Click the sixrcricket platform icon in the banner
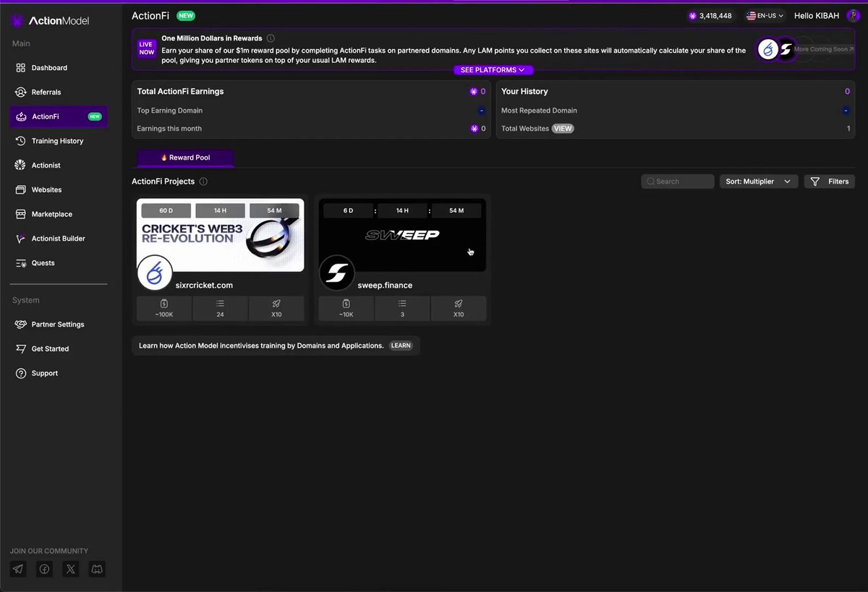This screenshot has height=592, width=868. click(768, 49)
